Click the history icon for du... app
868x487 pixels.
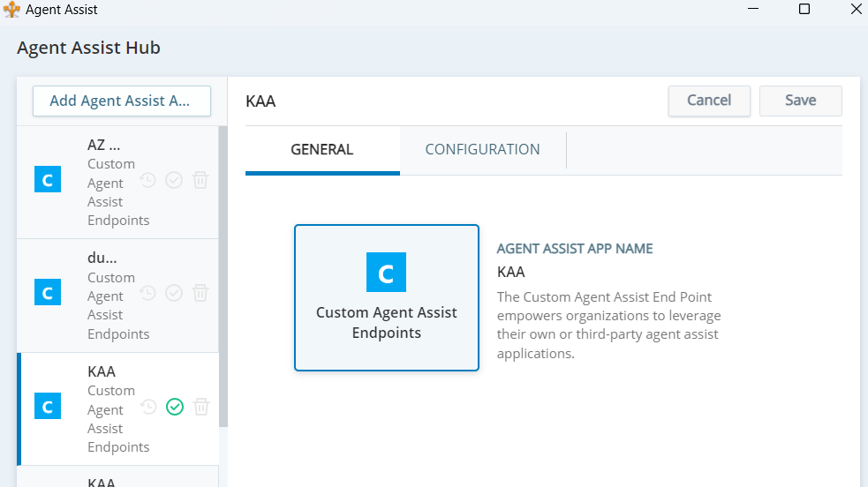(148, 293)
